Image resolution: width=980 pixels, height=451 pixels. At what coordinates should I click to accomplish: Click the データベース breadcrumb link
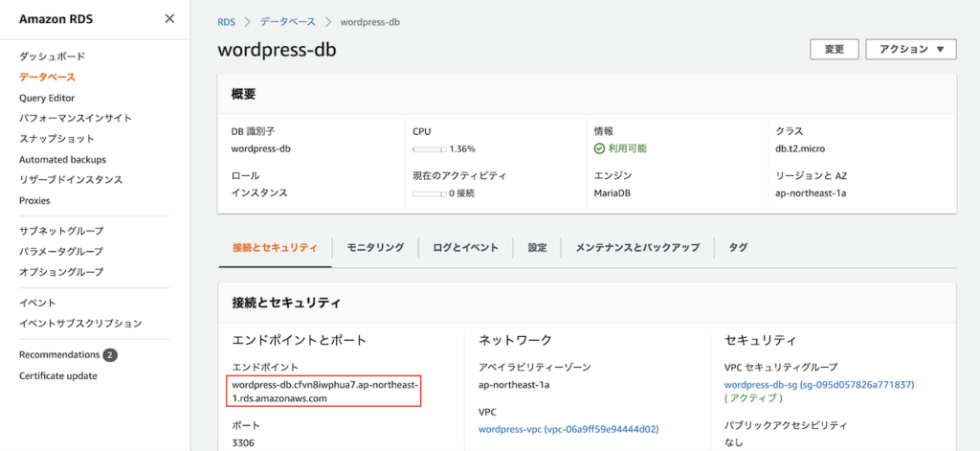(288, 21)
